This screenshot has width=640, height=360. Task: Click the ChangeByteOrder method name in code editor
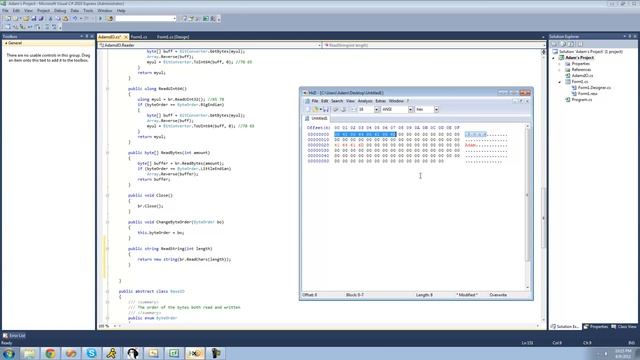click(x=173, y=222)
